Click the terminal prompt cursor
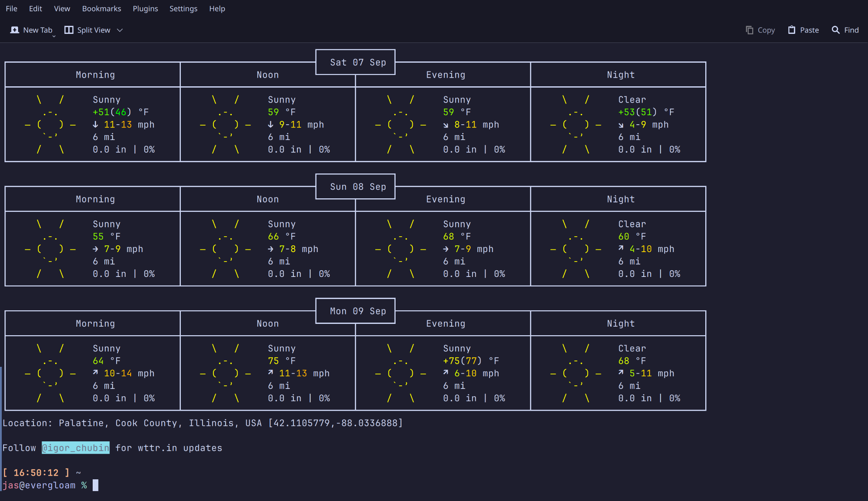 [95, 485]
